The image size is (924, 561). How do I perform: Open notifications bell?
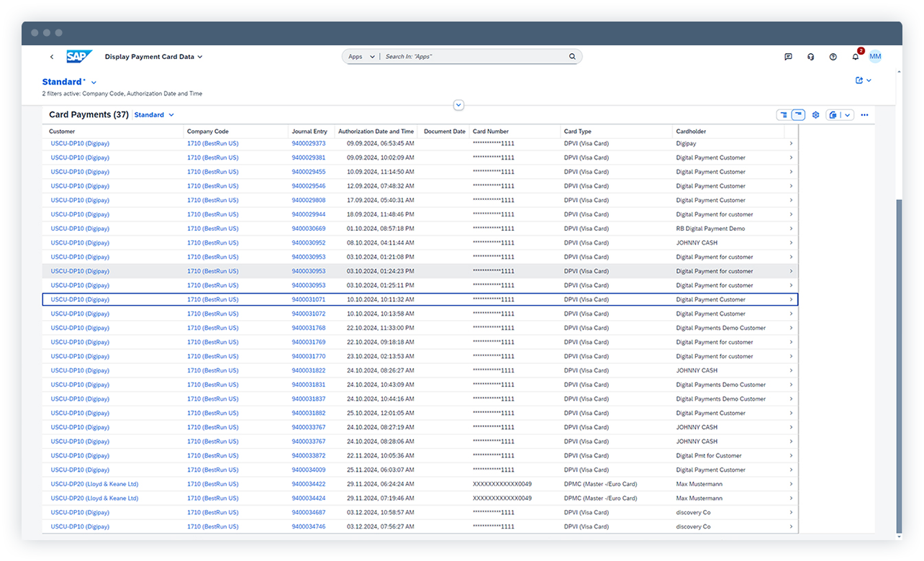pos(855,57)
